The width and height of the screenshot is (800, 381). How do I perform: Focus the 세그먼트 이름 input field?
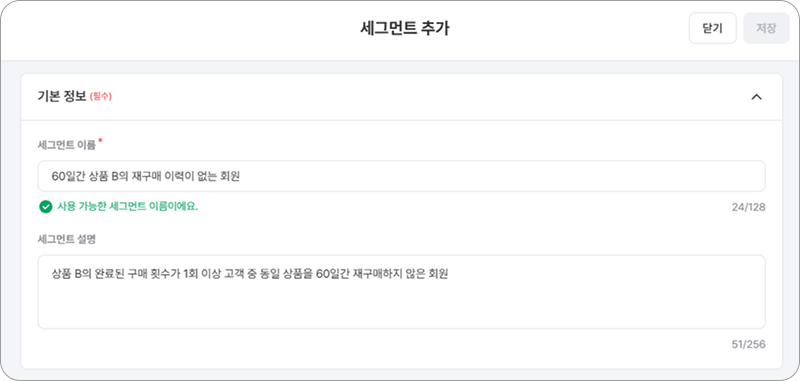(x=401, y=176)
